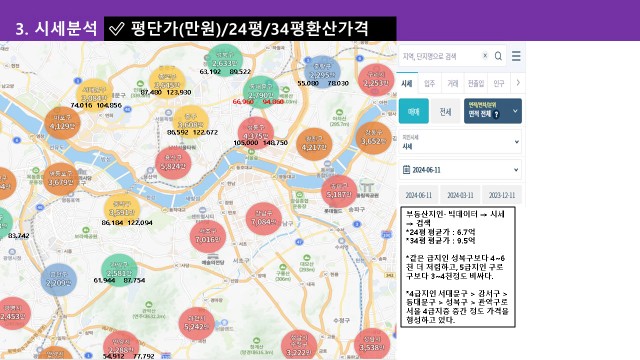Viewport: 640px width, 360px height.
Task: Select the 2,295만 blue map bubble
Action: [x=322, y=72]
